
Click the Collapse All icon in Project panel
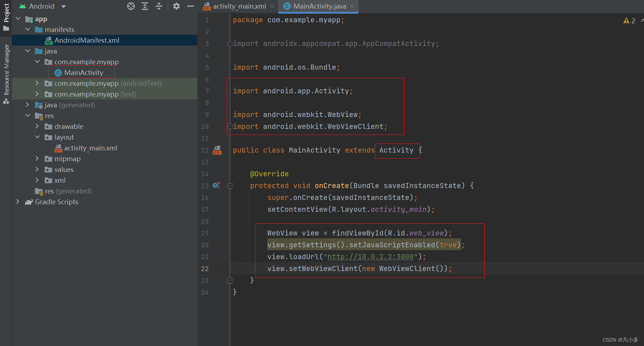click(159, 6)
